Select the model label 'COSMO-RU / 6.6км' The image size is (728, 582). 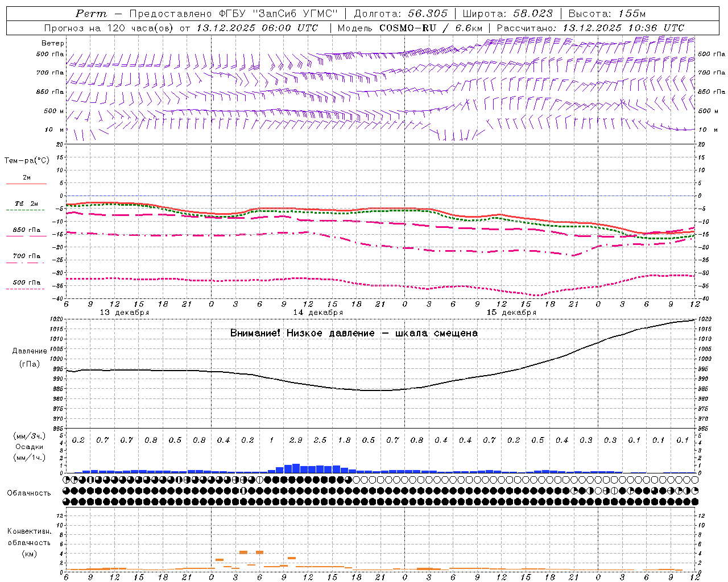tap(431, 28)
